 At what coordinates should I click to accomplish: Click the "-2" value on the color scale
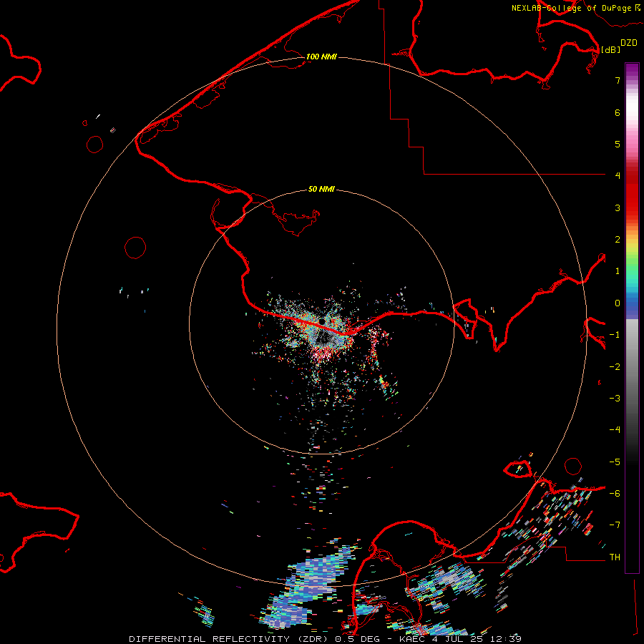pos(615,367)
